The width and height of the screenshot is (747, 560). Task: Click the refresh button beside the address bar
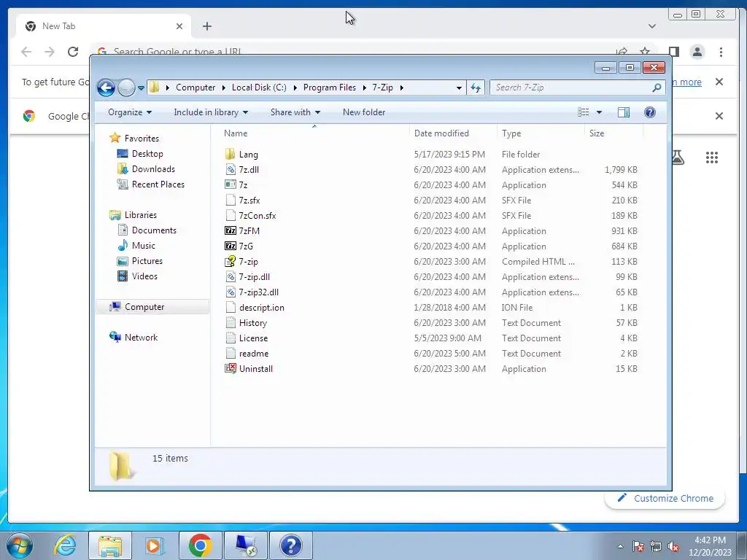click(x=476, y=87)
